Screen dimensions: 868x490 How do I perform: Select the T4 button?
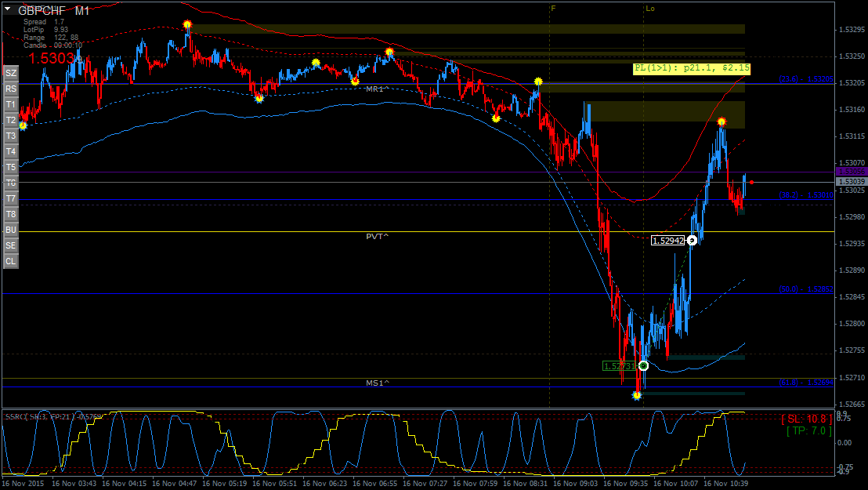click(x=10, y=151)
